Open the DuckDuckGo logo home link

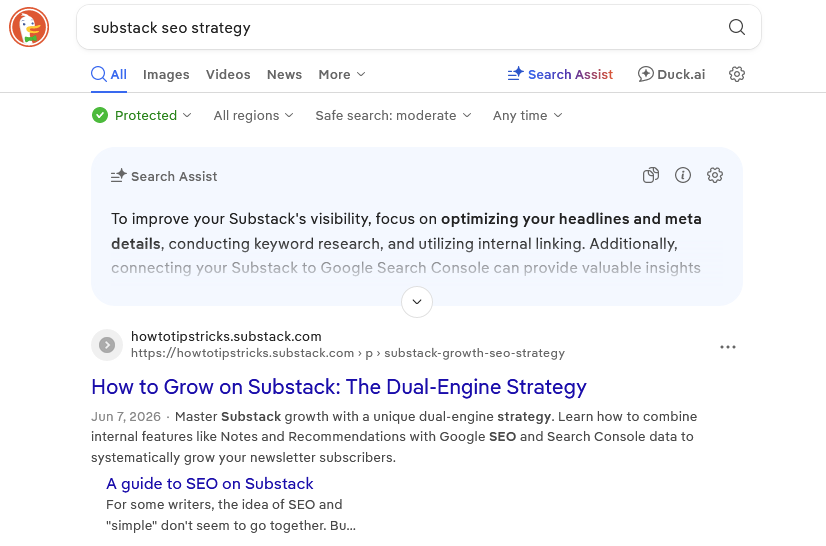tap(29, 27)
